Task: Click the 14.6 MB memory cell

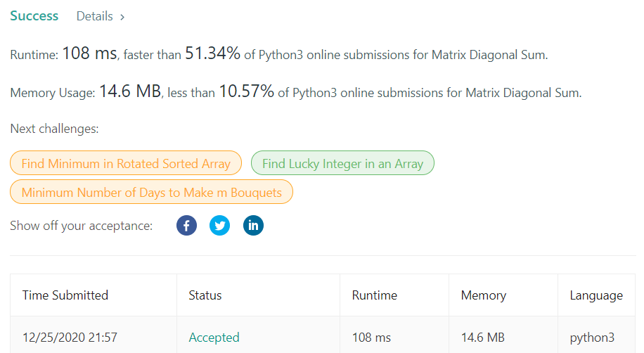Action: pos(482,338)
